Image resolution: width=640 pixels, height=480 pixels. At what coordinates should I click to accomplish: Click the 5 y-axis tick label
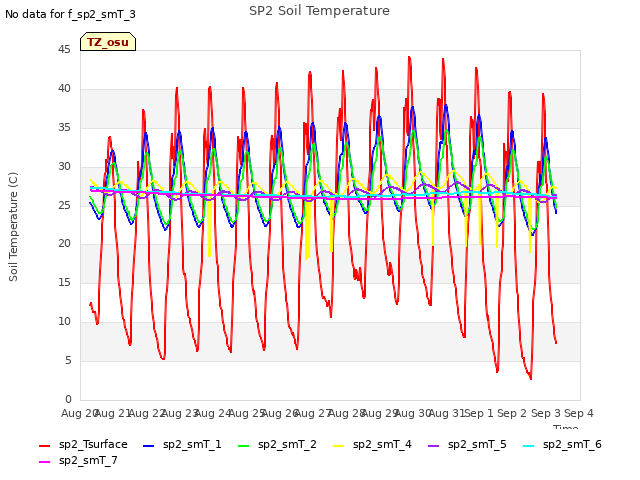tap(68, 360)
